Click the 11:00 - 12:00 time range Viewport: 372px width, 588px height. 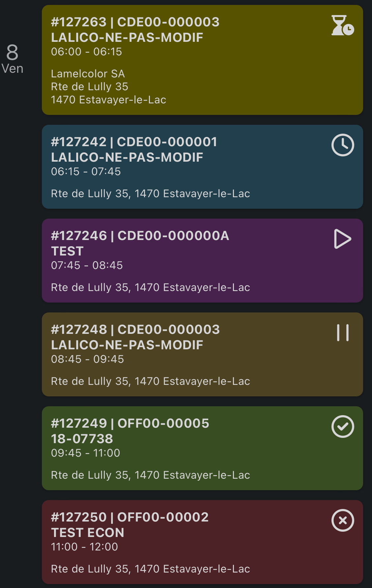84,547
